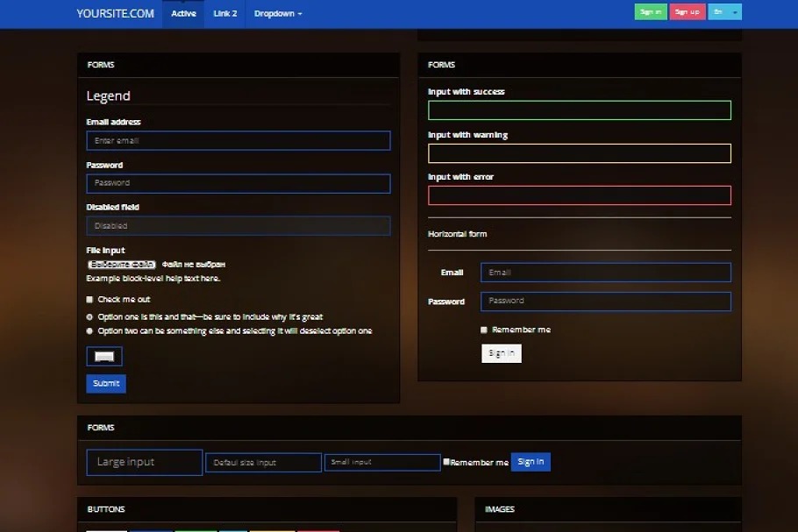Open the blue language dropdown
The width and height of the screenshot is (798, 532).
(724, 12)
